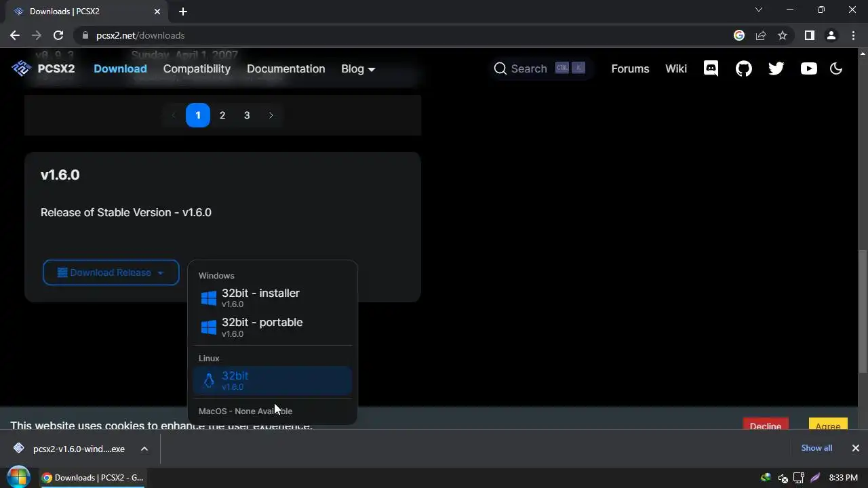The height and width of the screenshot is (488, 868).
Task: Click the Linux penguin icon
Action: coord(209,381)
